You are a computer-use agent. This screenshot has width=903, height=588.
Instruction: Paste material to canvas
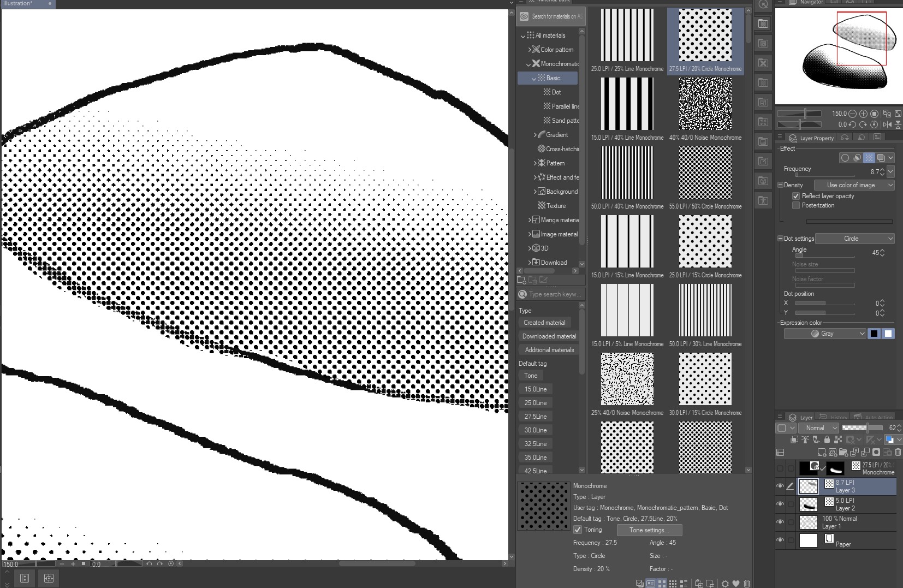699,584
